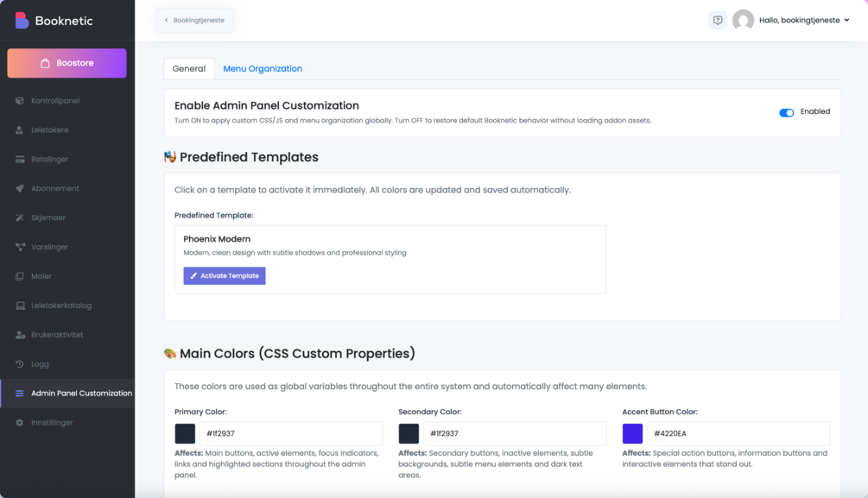Click the Accent Button Color swatch
This screenshot has width=868, height=498.
point(632,433)
